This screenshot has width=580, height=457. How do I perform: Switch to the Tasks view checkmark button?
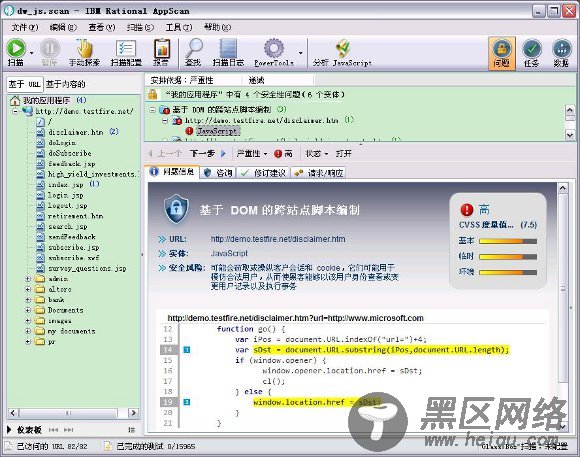click(x=532, y=53)
